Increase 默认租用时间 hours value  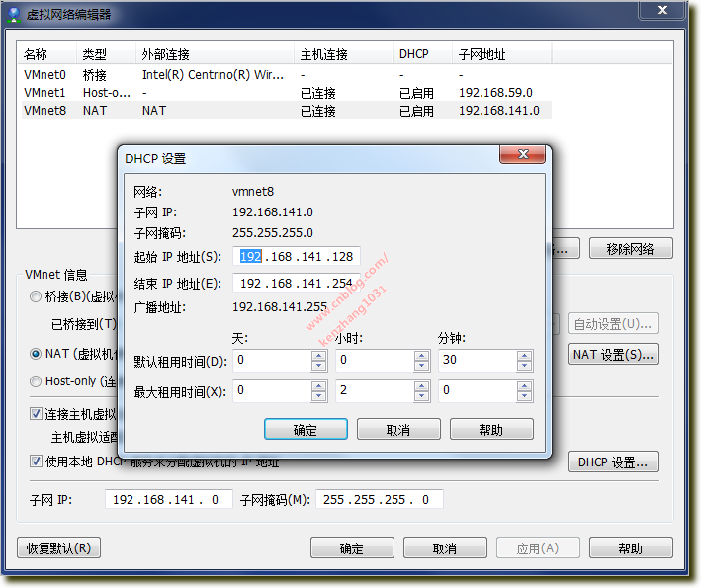pos(421,356)
